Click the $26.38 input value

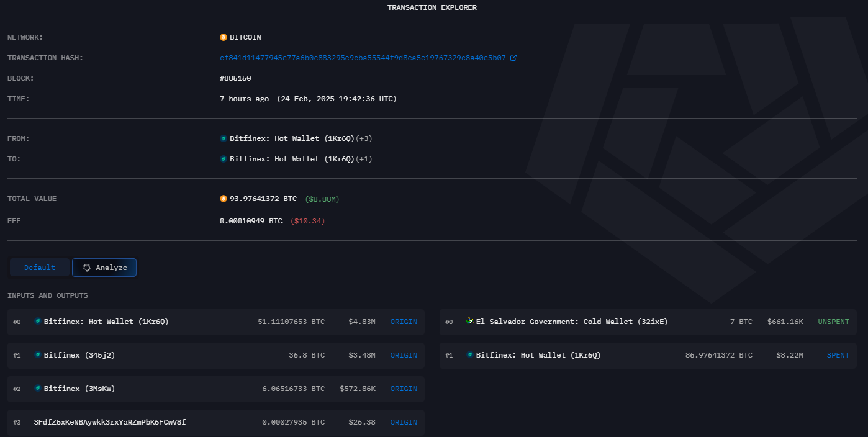[x=363, y=422]
